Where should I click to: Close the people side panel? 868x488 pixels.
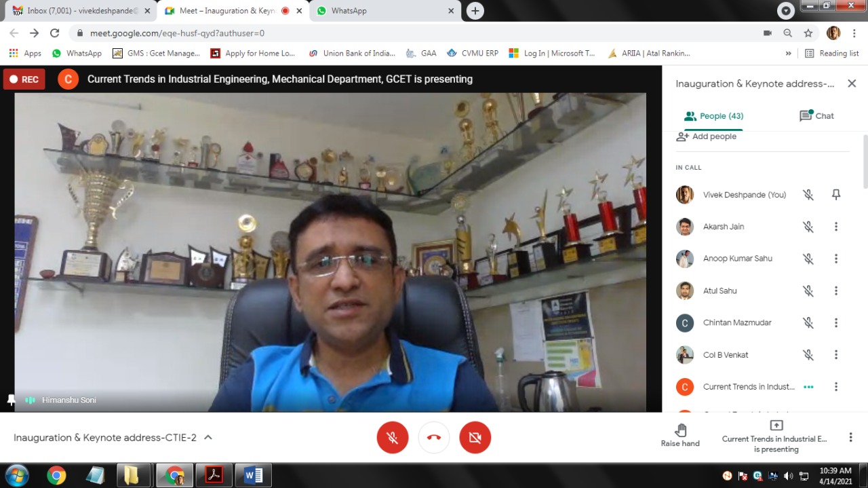[852, 83]
